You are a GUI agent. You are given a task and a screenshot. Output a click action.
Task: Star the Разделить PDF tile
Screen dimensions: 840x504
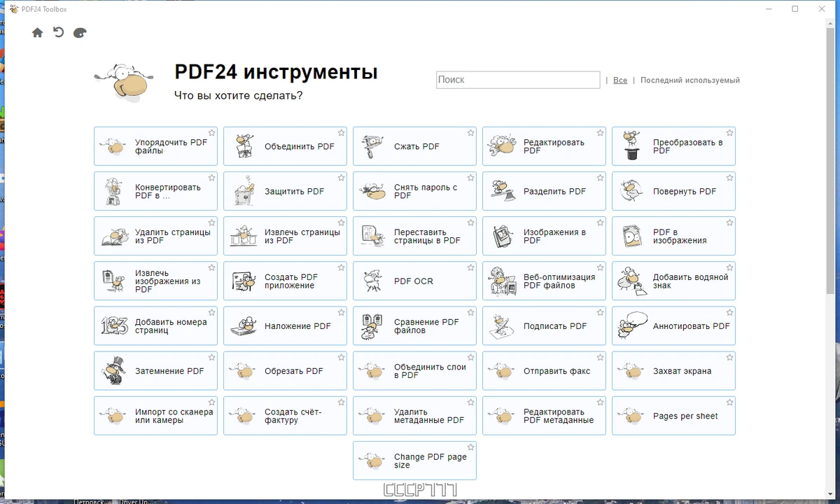pyautogui.click(x=600, y=178)
